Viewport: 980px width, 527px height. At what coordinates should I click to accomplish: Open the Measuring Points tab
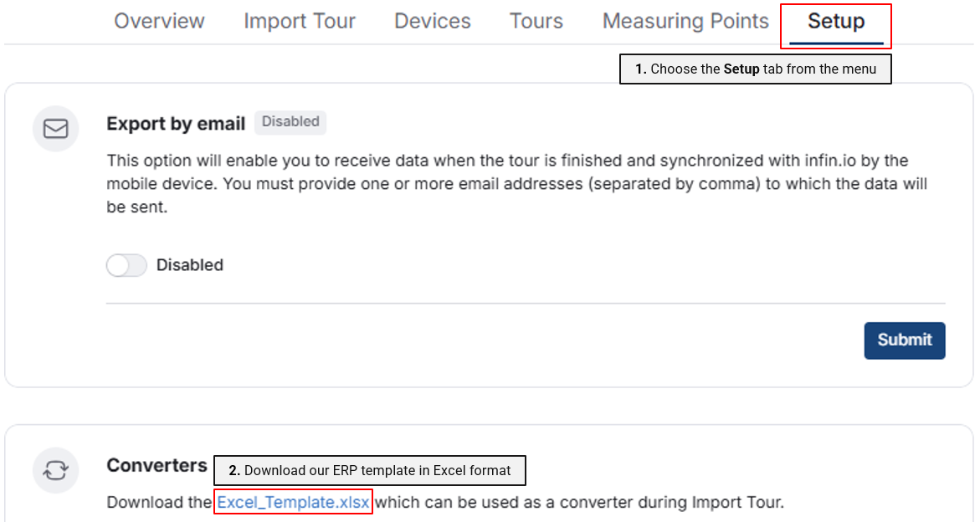click(685, 21)
